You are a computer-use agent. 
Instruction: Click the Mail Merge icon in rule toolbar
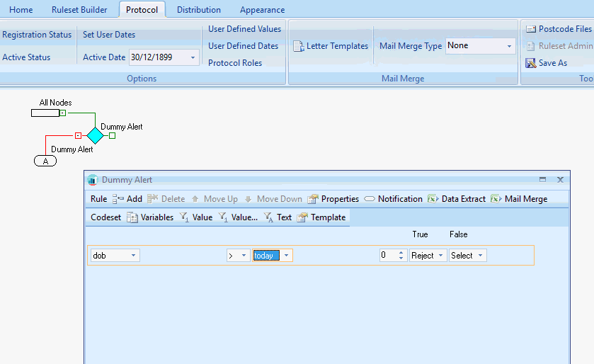(x=496, y=199)
